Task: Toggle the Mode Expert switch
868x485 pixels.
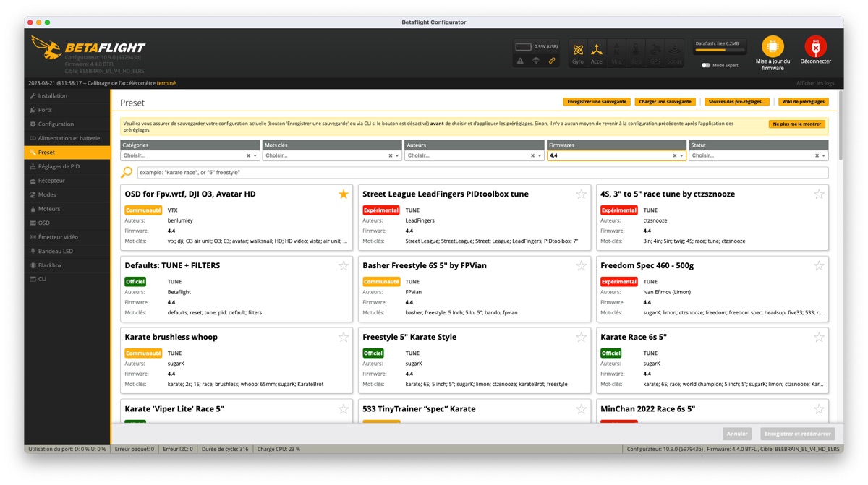Action: (x=706, y=65)
